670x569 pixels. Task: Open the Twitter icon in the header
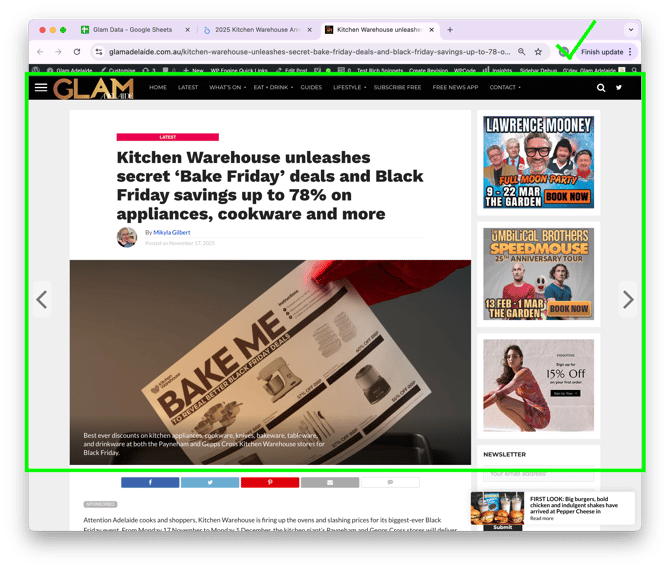619,88
